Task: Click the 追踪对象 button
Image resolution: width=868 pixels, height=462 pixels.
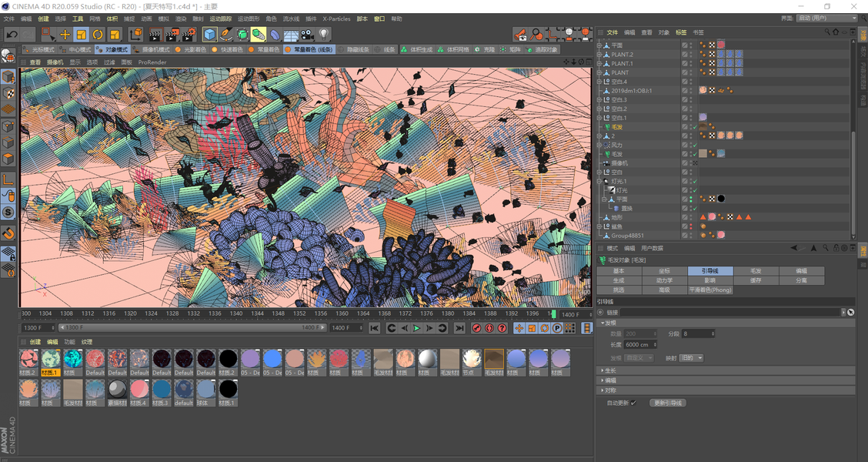Action: tap(542, 50)
